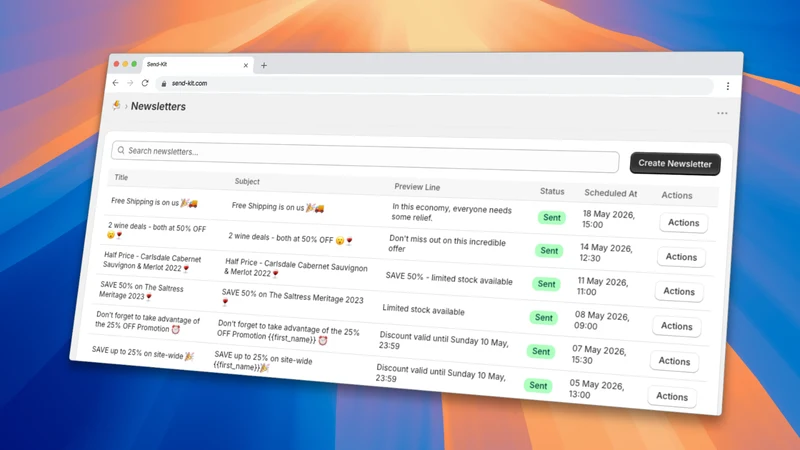
Task: Click the home logo in breadcrumb
Action: 116,105
